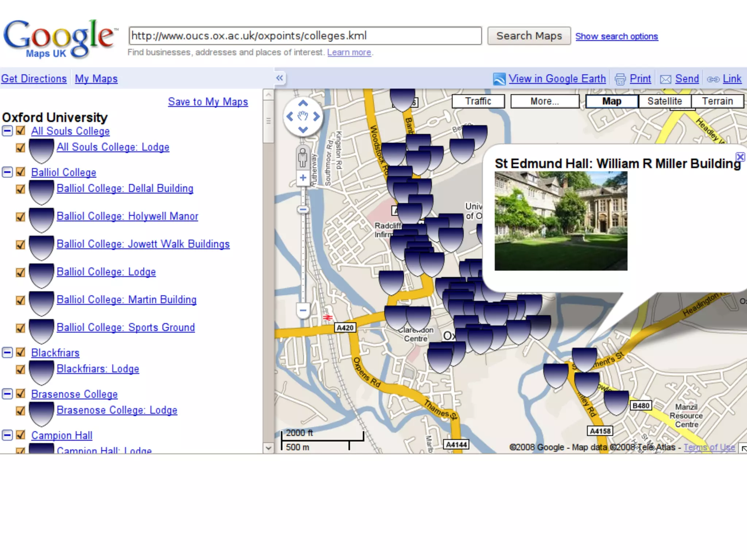The height and width of the screenshot is (560, 747).
Task: Collapse the left panel with double-arrow icon
Action: click(279, 78)
